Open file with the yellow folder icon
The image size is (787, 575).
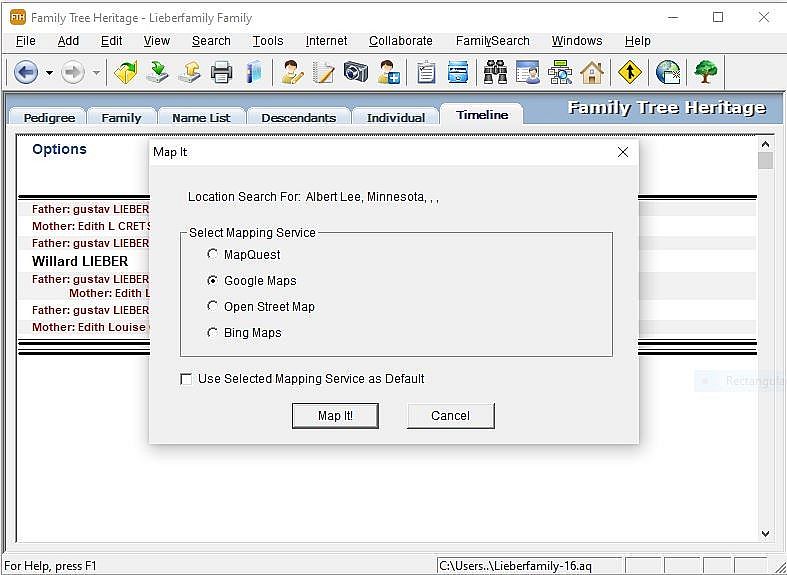coord(125,72)
